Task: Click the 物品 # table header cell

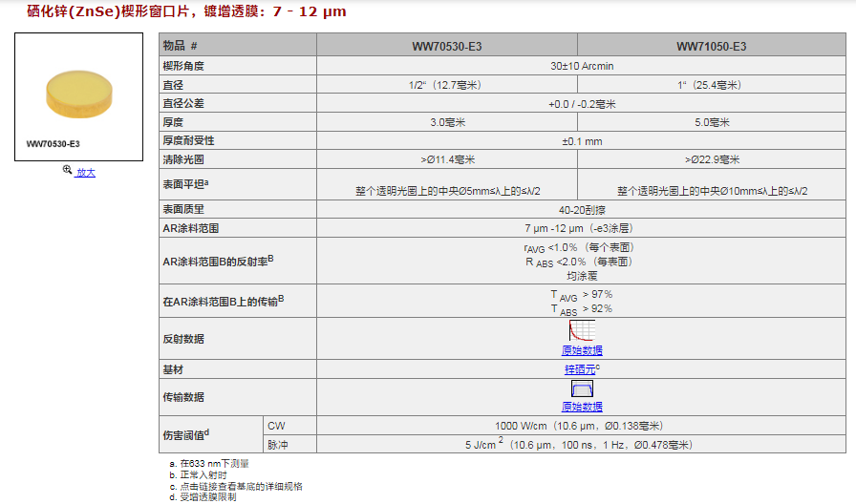Action: tap(181, 46)
